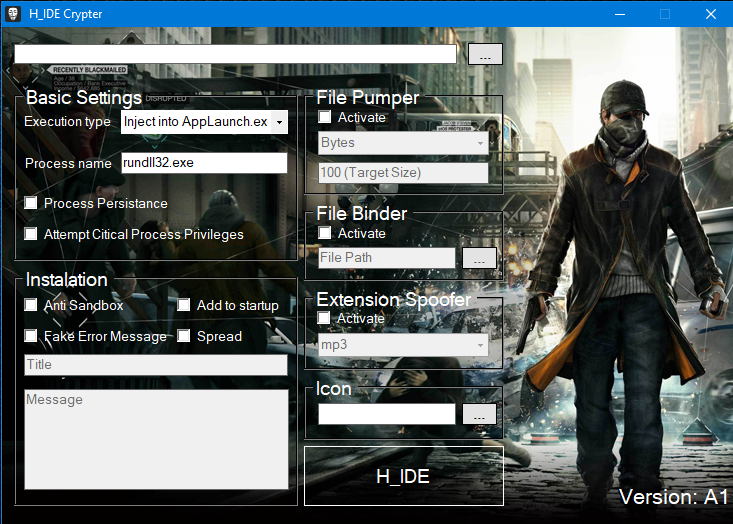Click the top input file path field

pos(235,54)
